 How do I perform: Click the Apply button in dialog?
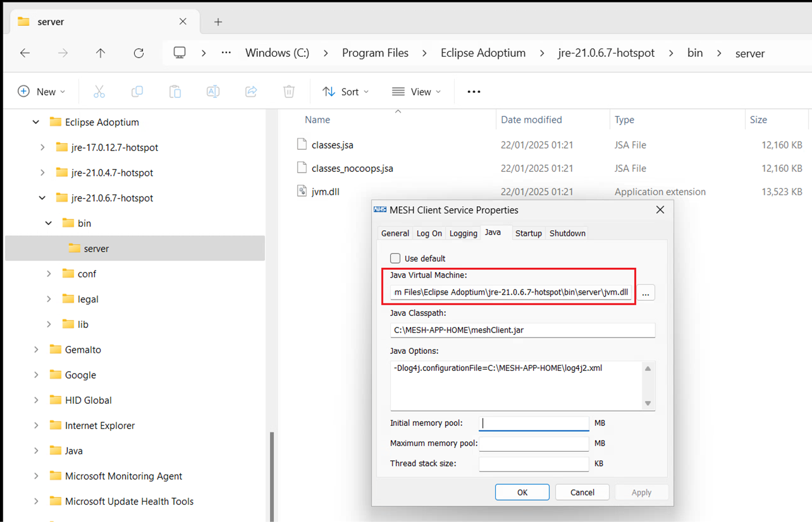coord(641,492)
